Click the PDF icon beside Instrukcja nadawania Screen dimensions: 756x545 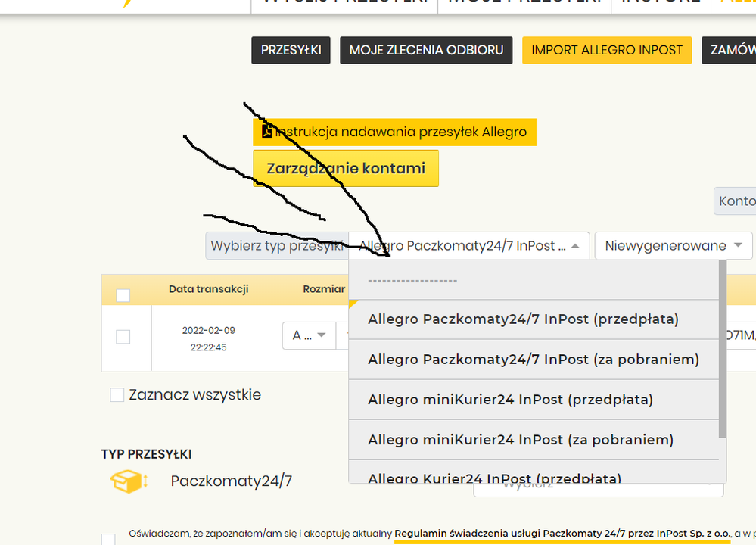(266, 132)
